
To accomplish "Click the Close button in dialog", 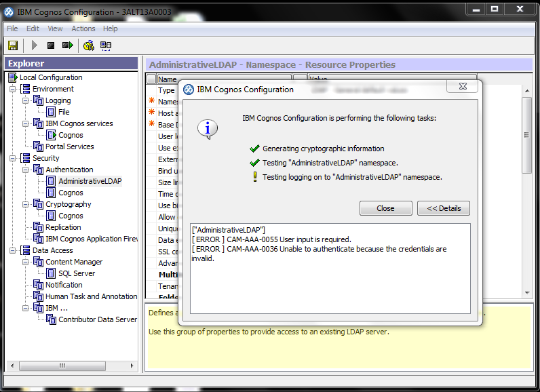I will point(386,208).
